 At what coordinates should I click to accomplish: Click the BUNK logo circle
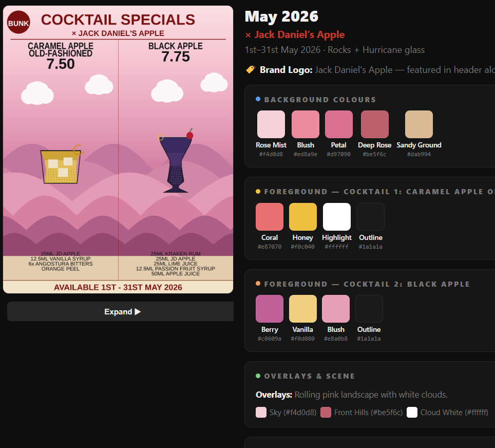[18, 22]
